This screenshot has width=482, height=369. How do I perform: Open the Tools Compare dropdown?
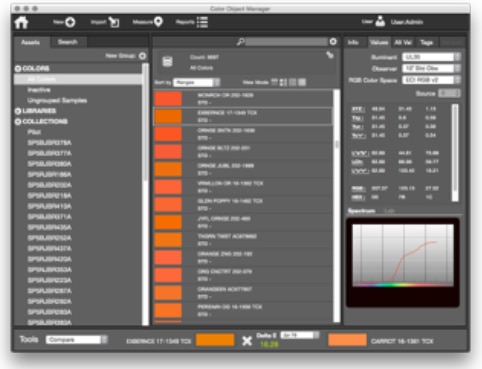(x=76, y=340)
